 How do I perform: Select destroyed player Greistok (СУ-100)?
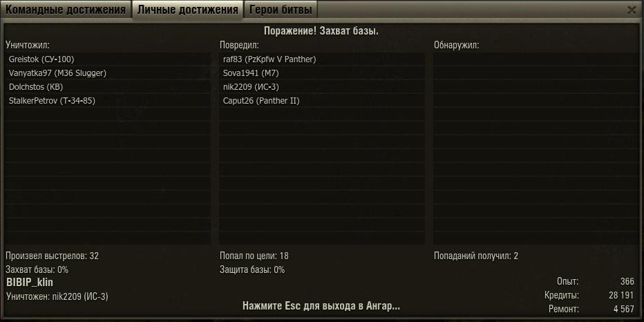pyautogui.click(x=108, y=59)
